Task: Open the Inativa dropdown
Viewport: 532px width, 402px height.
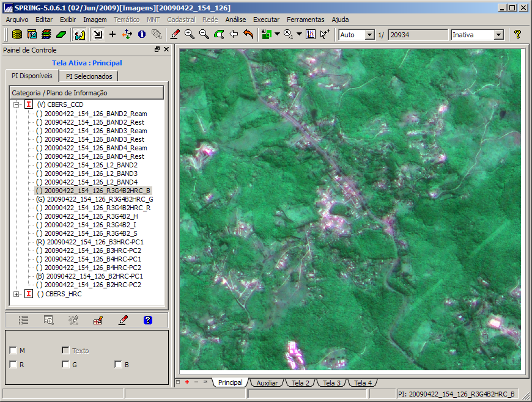Action: pyautogui.click(x=498, y=35)
